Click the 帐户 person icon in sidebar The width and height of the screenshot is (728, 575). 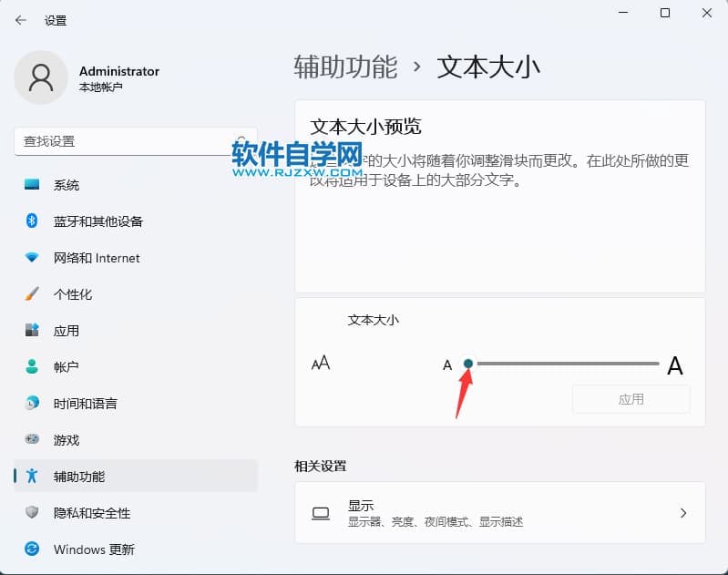click(33, 367)
